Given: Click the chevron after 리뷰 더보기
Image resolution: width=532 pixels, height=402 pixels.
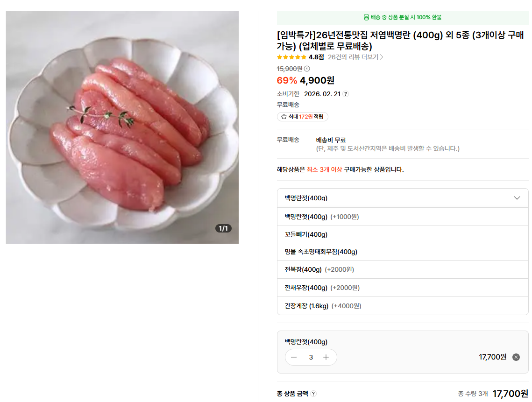Looking at the screenshot, I should (x=382, y=57).
